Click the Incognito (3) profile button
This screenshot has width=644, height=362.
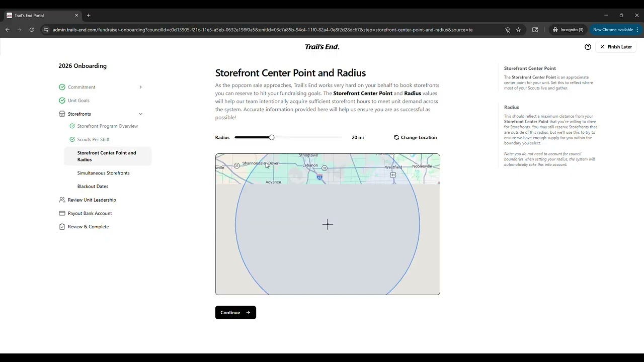569,30
